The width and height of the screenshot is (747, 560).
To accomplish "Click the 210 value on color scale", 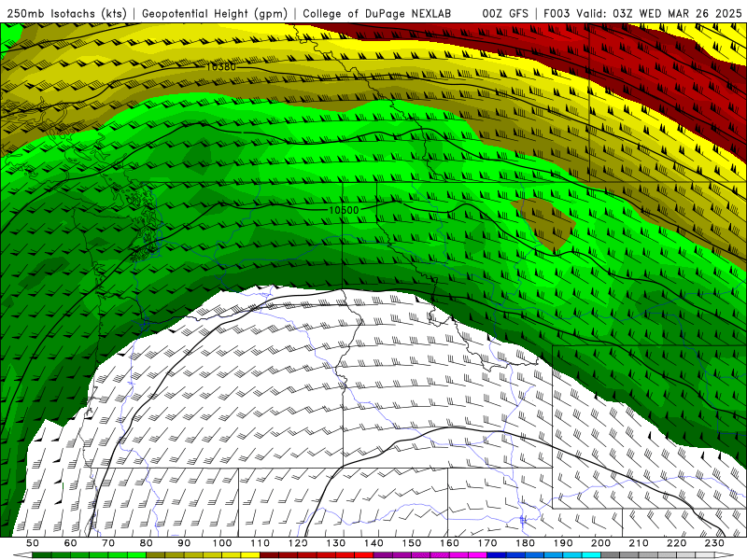I will click(639, 543).
